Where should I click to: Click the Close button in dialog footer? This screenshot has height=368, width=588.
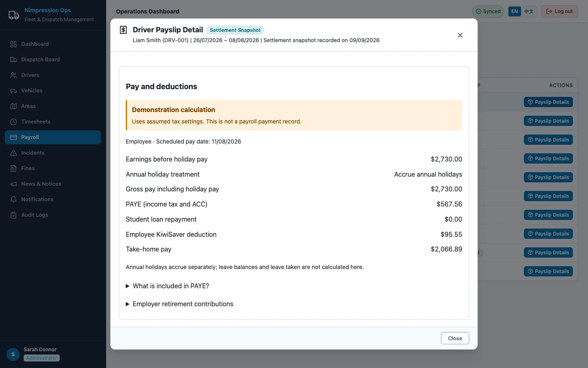click(455, 338)
